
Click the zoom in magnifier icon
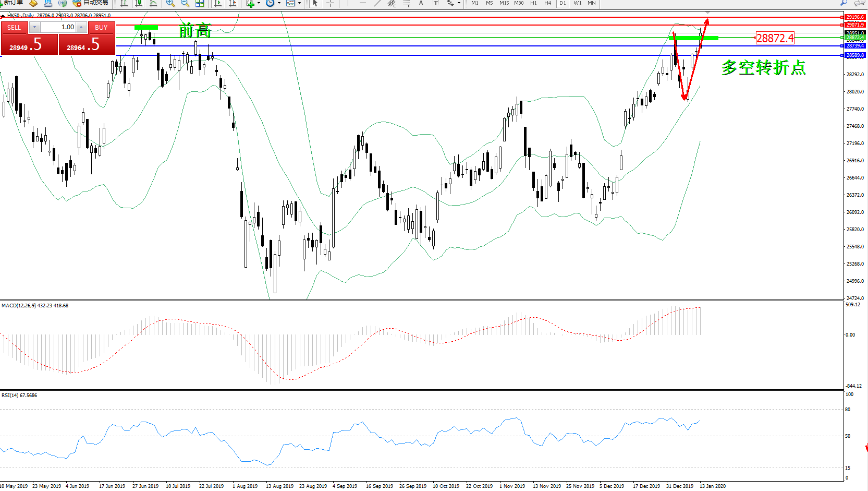pyautogui.click(x=170, y=3)
